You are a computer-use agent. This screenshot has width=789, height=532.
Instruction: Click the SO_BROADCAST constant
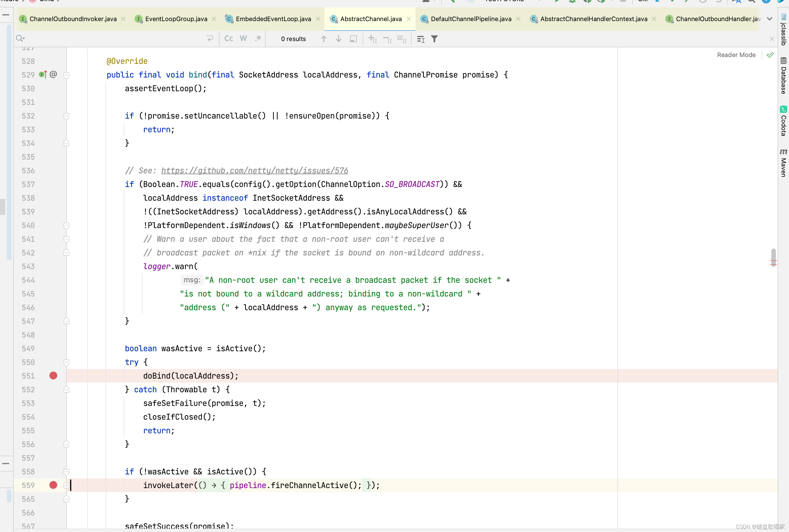412,184
